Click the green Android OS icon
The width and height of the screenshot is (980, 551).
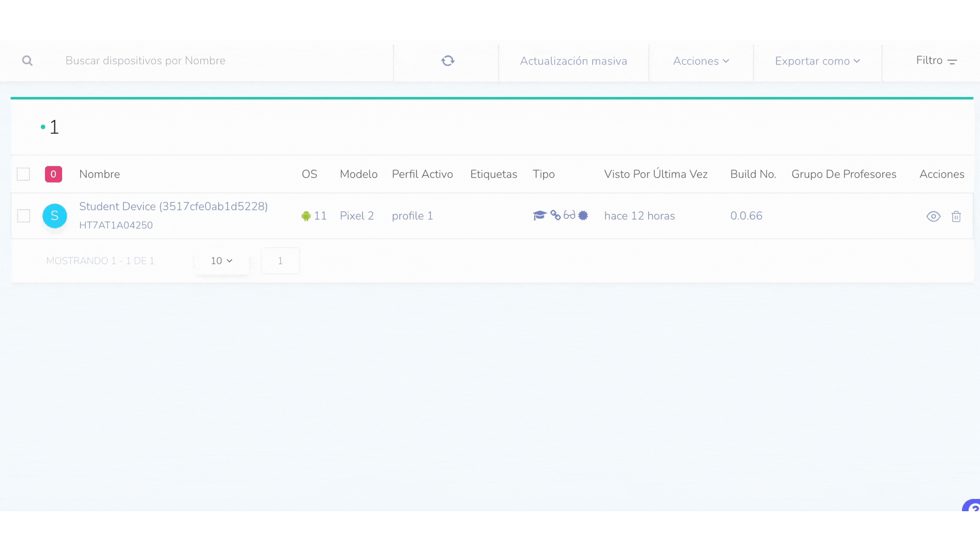click(306, 216)
